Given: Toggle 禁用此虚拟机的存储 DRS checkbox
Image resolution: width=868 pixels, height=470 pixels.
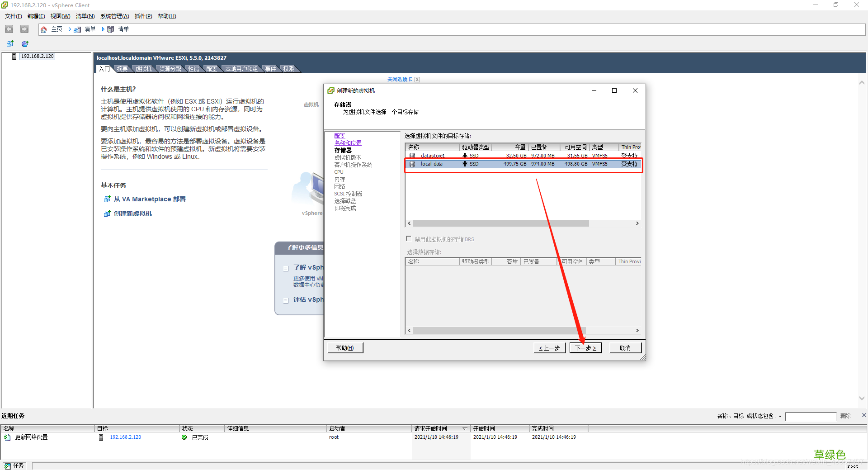Looking at the screenshot, I should point(409,239).
